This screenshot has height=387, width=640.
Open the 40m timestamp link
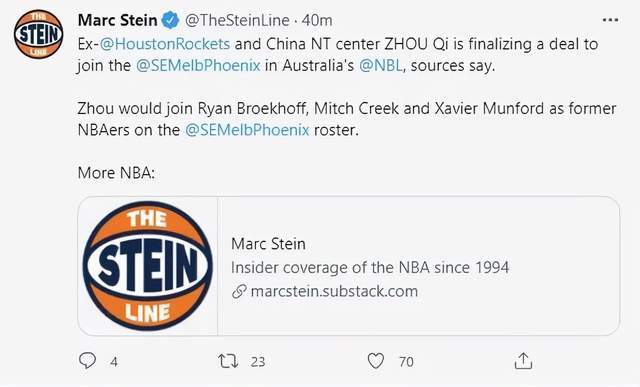(x=317, y=20)
